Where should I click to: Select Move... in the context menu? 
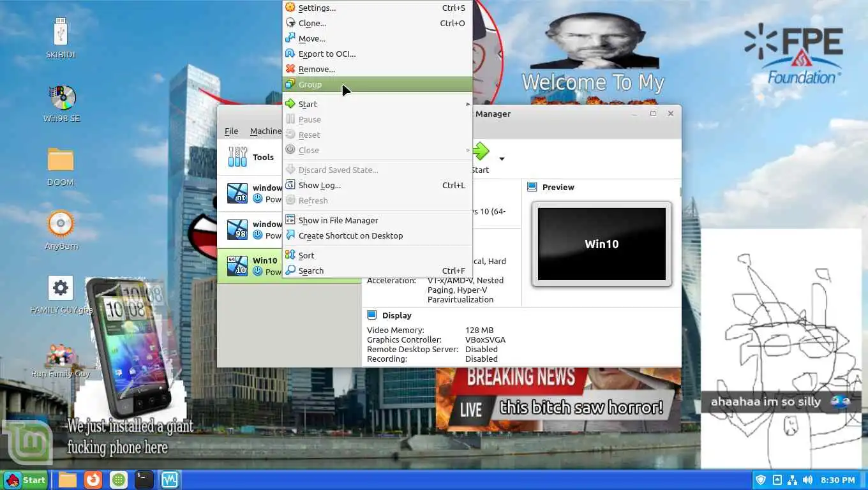377,38
